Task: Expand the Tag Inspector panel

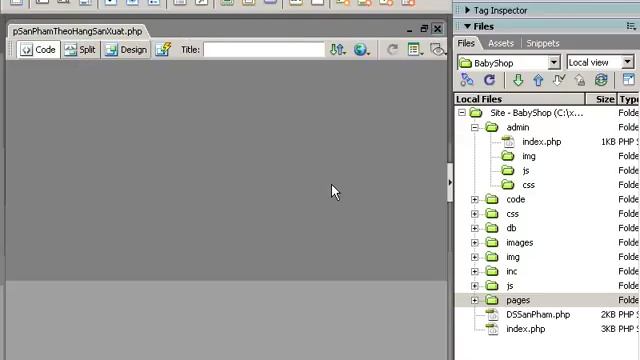Action: 468,10
